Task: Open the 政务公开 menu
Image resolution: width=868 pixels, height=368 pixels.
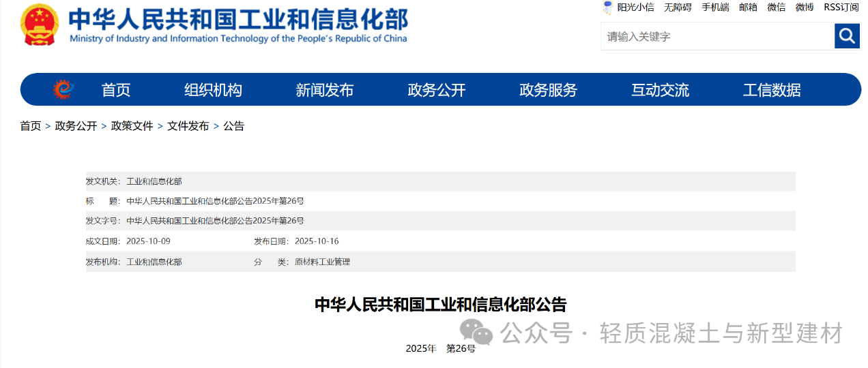Action: pyautogui.click(x=437, y=90)
